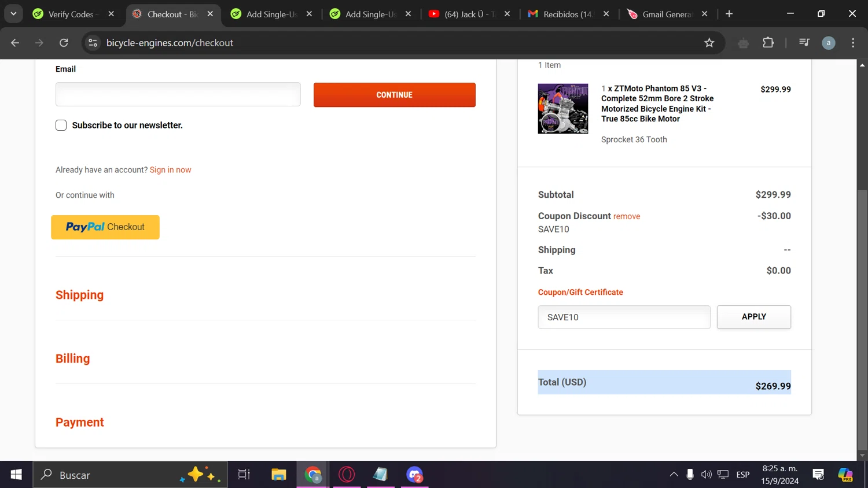
Task: Open the Windows Start menu
Action: [x=16, y=475]
